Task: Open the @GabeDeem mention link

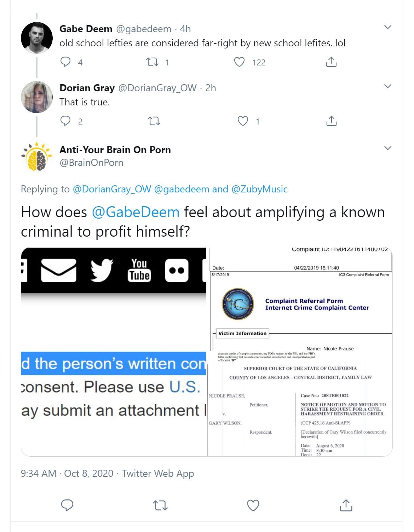Action: tap(136, 212)
